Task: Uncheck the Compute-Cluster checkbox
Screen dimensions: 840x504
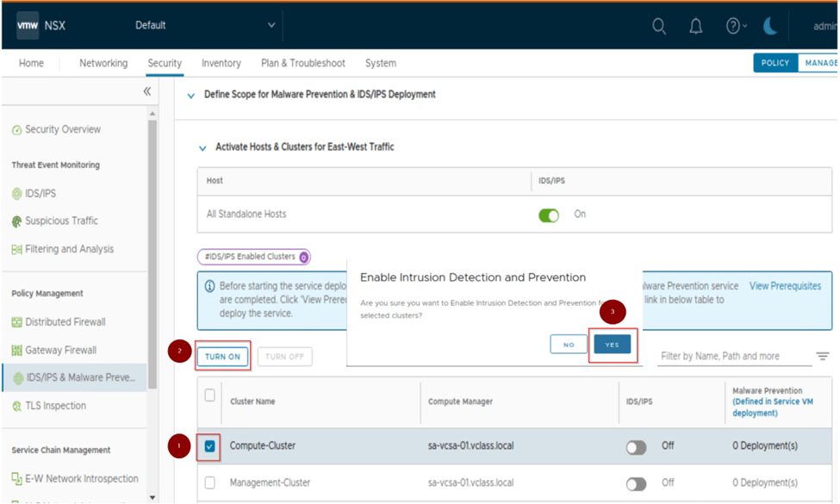Action: pyautogui.click(x=210, y=446)
